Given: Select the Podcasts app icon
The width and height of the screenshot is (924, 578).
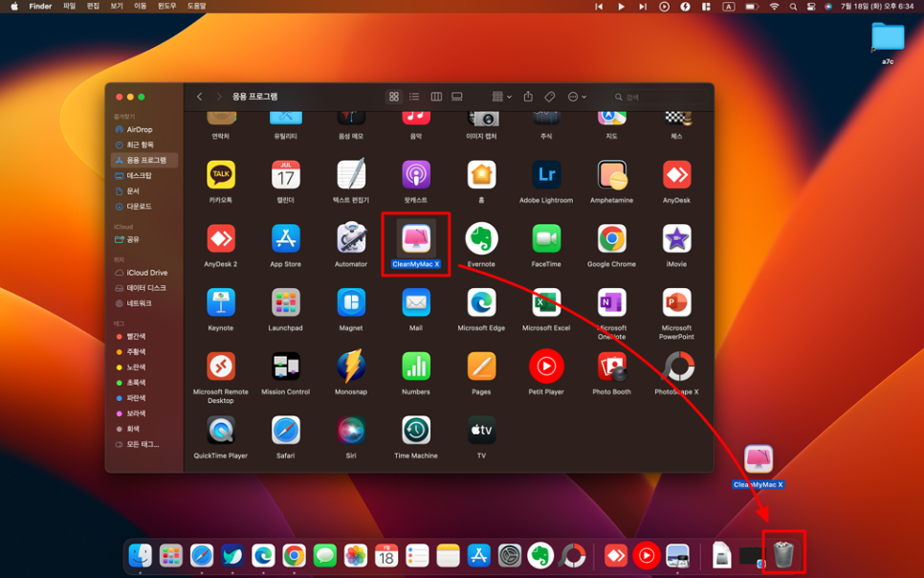Looking at the screenshot, I should 416,174.
